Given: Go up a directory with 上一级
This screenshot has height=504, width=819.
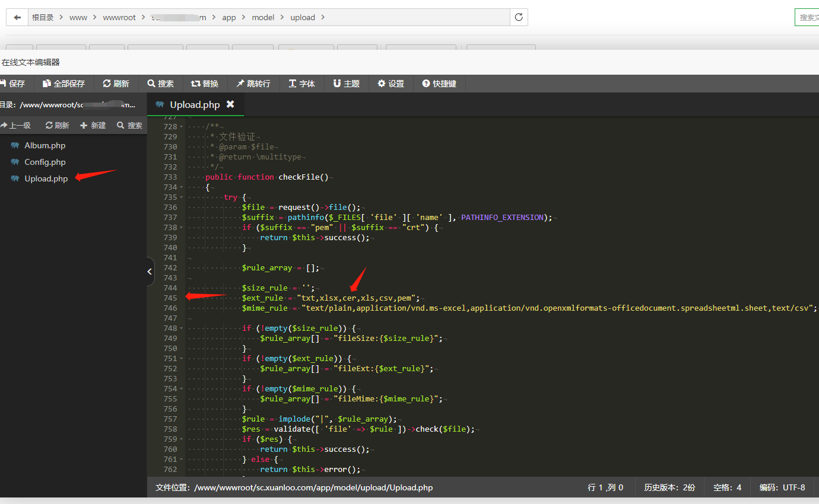Looking at the screenshot, I should [x=15, y=125].
